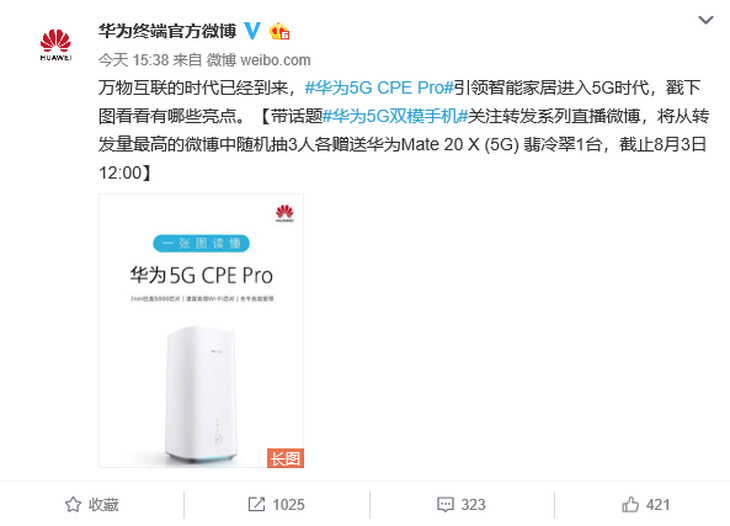The width and height of the screenshot is (730, 526).
Task: Click the thumbs-up like icon
Action: pos(630,505)
